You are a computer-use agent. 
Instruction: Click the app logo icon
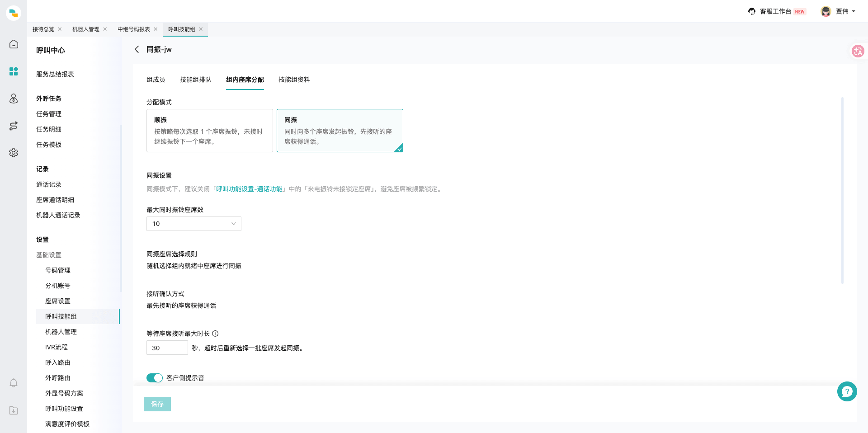click(14, 13)
